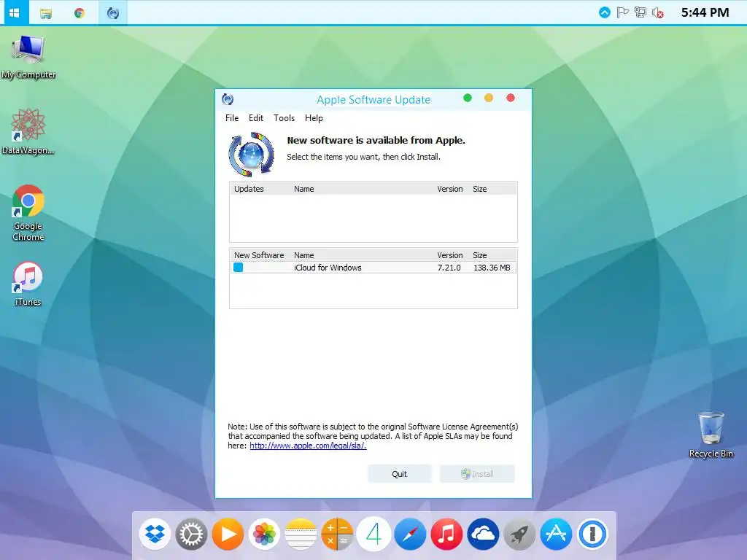Click the Updates column header
747x560 pixels.
point(249,189)
